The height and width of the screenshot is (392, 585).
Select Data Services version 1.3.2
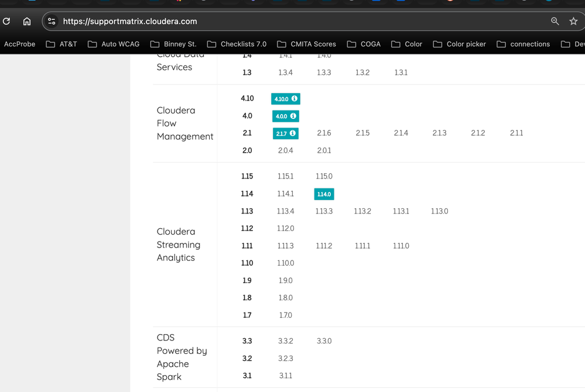tap(362, 73)
